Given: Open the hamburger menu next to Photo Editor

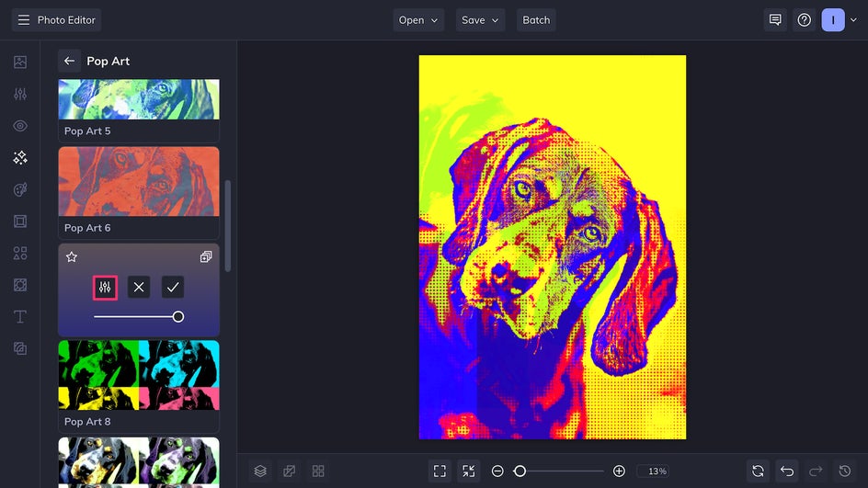Looking at the screenshot, I should [23, 20].
